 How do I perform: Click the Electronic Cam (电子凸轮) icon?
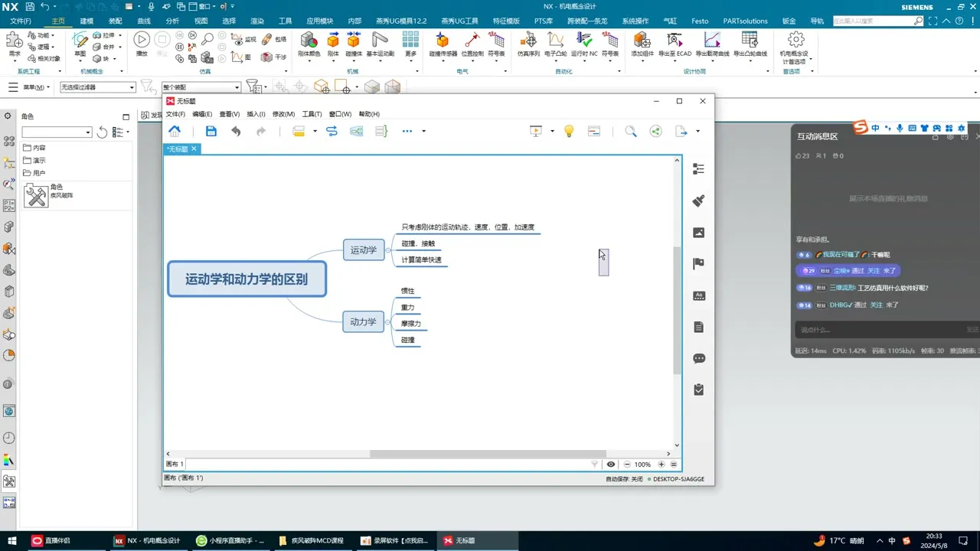tap(555, 44)
